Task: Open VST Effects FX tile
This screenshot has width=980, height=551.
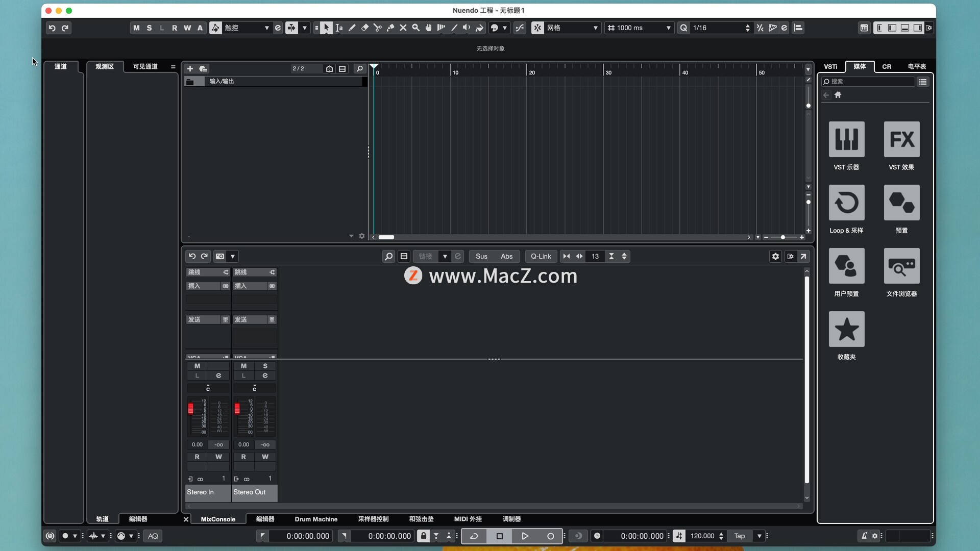Action: coord(901,139)
